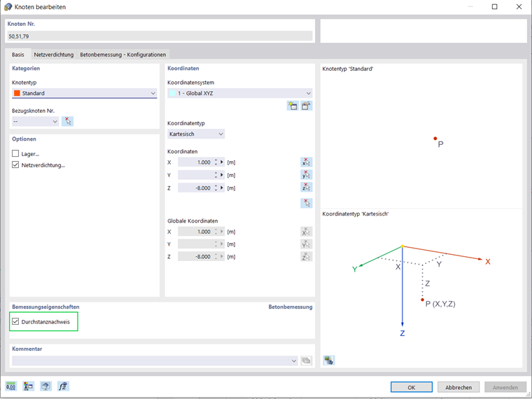
Task: Open X coordinate arrow menu
Action: (x=222, y=162)
